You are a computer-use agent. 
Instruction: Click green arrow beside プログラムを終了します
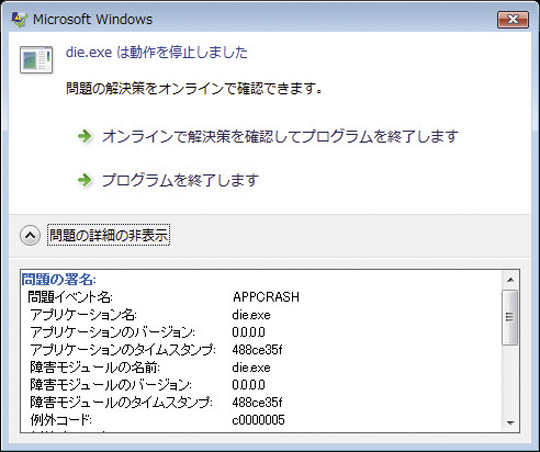coord(84,180)
